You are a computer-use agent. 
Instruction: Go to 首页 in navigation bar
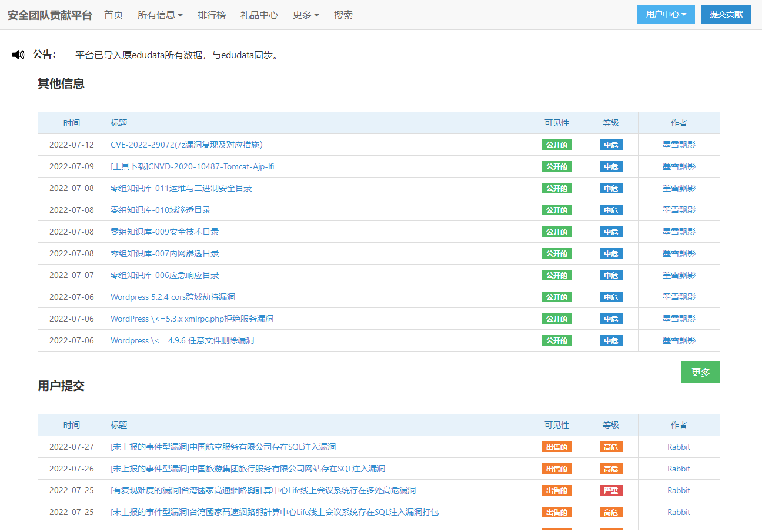point(113,15)
